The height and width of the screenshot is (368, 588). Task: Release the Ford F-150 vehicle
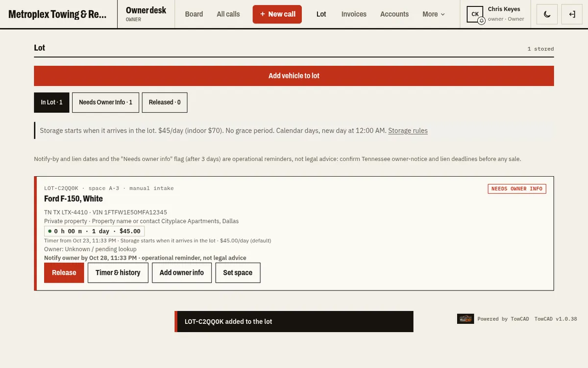[64, 273]
